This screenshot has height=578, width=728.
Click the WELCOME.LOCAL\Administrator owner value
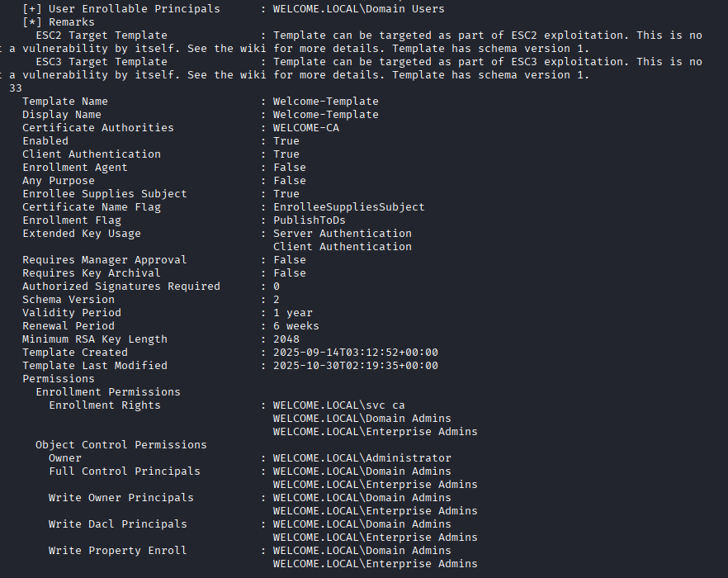[x=362, y=458]
